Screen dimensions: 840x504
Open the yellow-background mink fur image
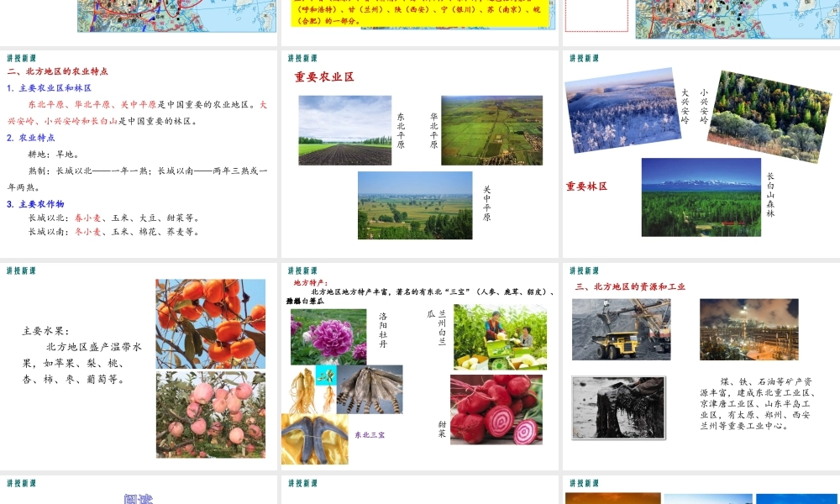click(x=315, y=439)
